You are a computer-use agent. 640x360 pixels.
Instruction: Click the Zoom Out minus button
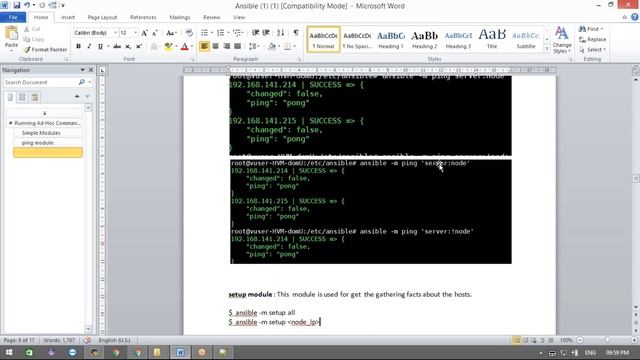click(x=580, y=340)
